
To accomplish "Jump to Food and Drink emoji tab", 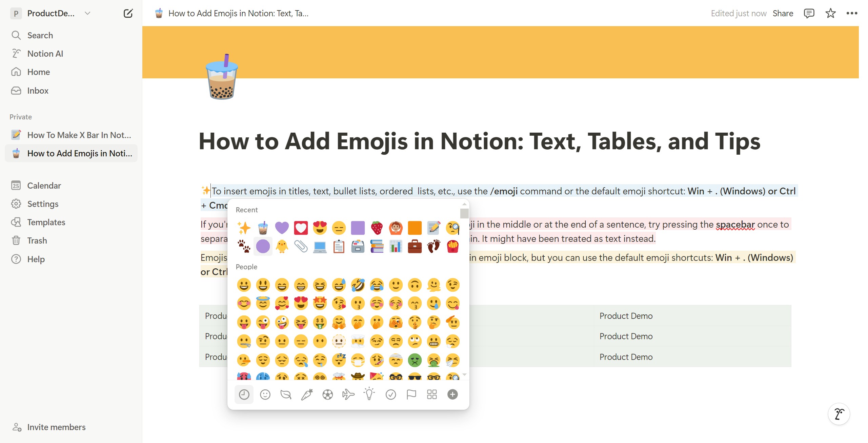I will coord(307,394).
